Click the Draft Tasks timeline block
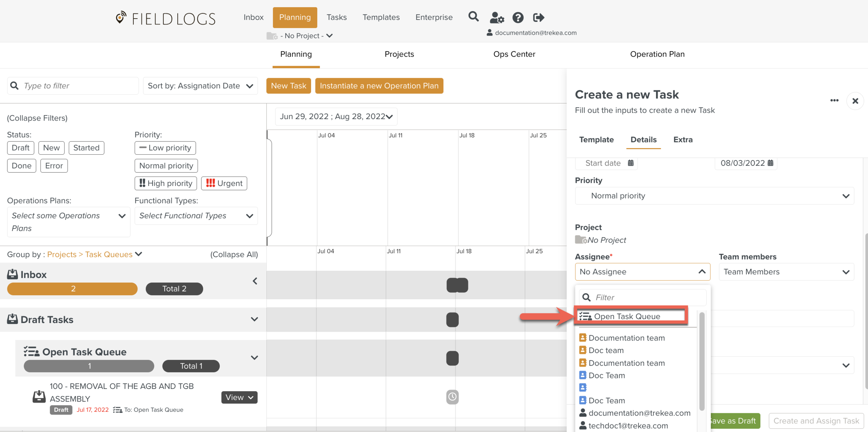The width and height of the screenshot is (868, 432). 452,319
